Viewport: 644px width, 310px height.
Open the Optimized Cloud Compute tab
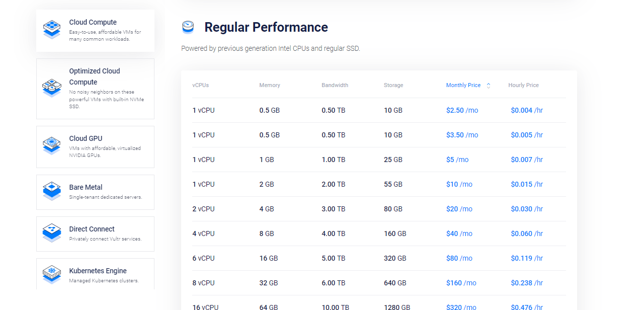[95, 89]
